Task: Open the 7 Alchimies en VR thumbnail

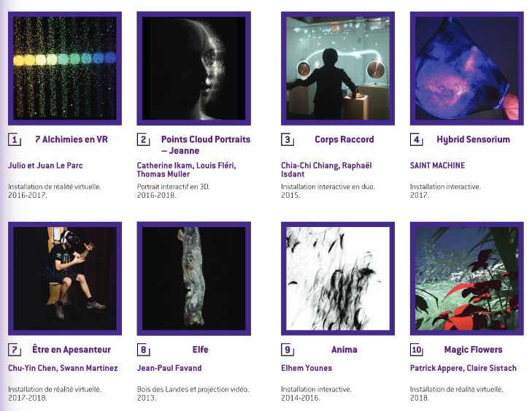Action: click(64, 68)
